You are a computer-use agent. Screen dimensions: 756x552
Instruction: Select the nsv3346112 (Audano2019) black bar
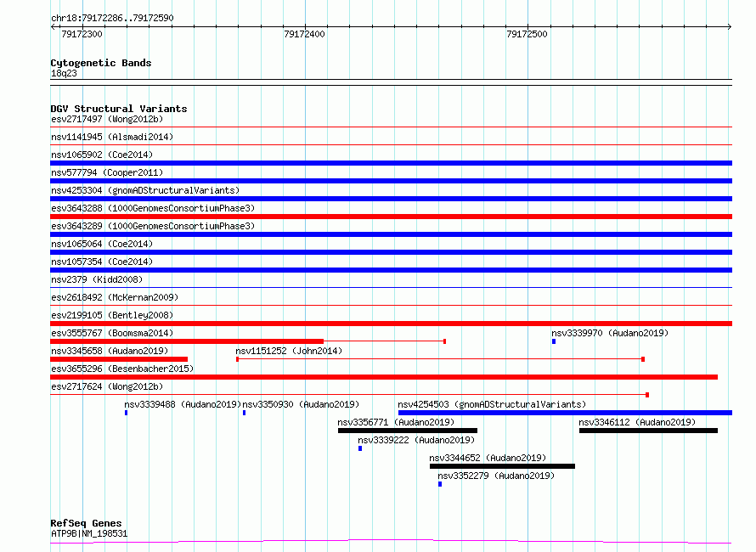coord(648,431)
